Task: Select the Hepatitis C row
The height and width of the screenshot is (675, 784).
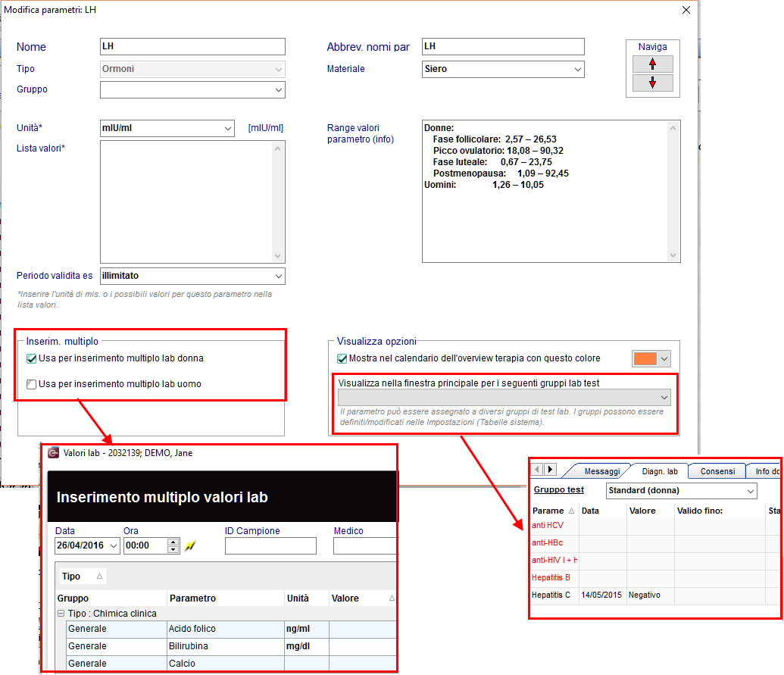Action: 655,595
